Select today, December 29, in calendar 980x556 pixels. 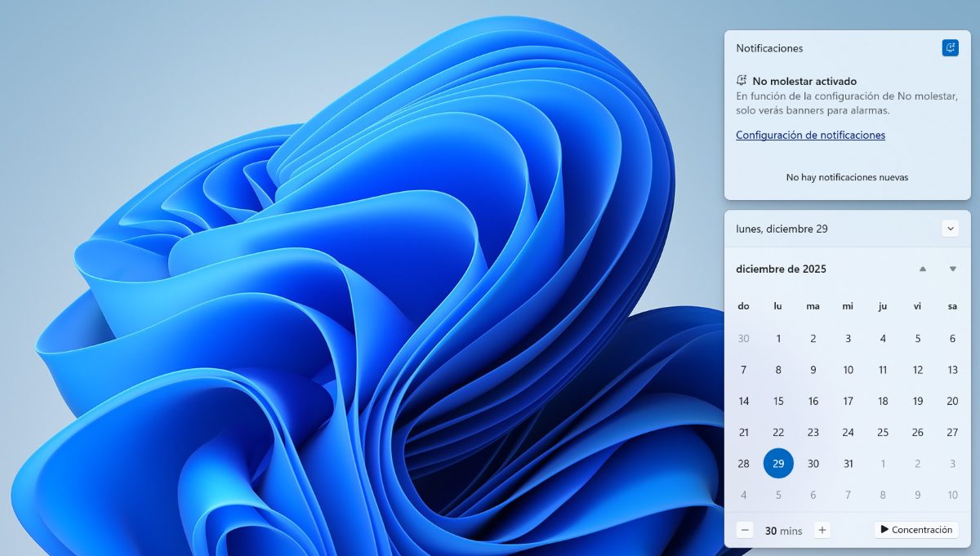[x=778, y=464]
